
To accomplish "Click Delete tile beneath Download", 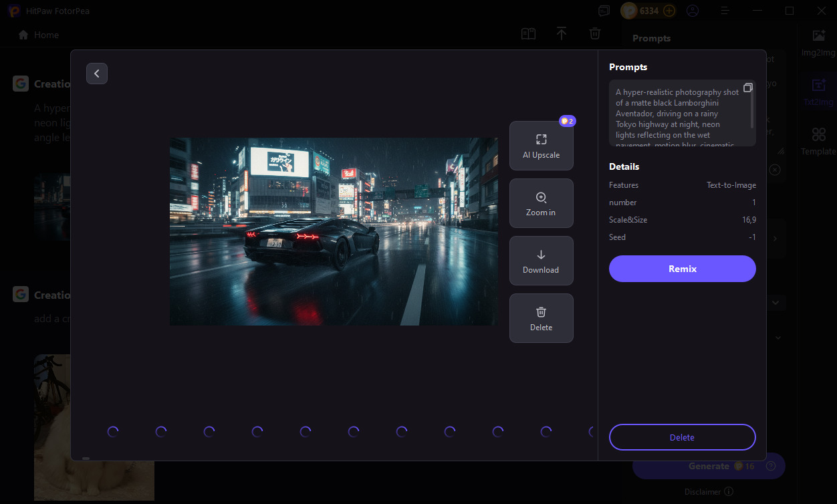I will pyautogui.click(x=541, y=318).
